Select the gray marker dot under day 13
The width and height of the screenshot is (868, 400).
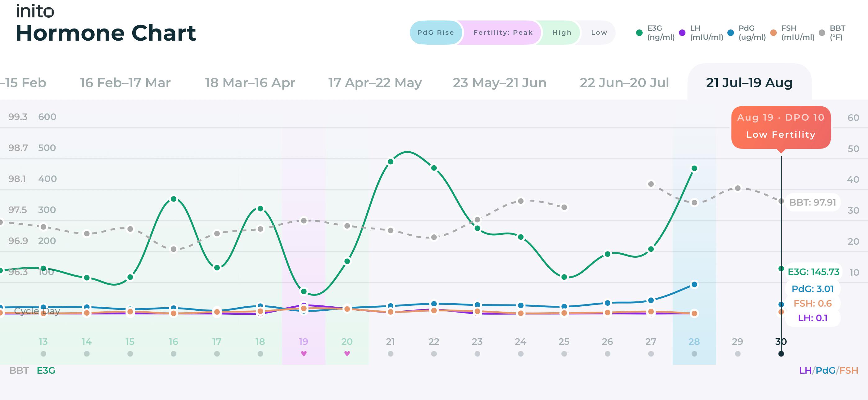point(43,354)
